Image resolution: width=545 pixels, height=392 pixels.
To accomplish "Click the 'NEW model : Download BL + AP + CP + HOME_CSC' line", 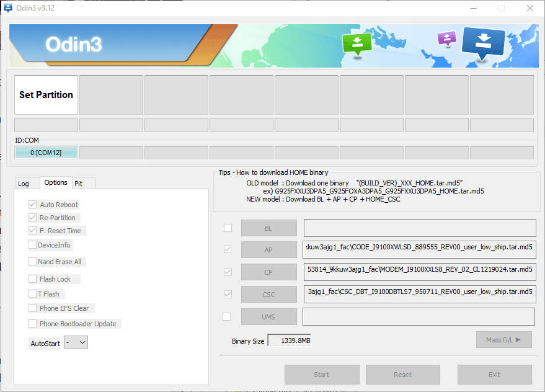I will pos(323,199).
